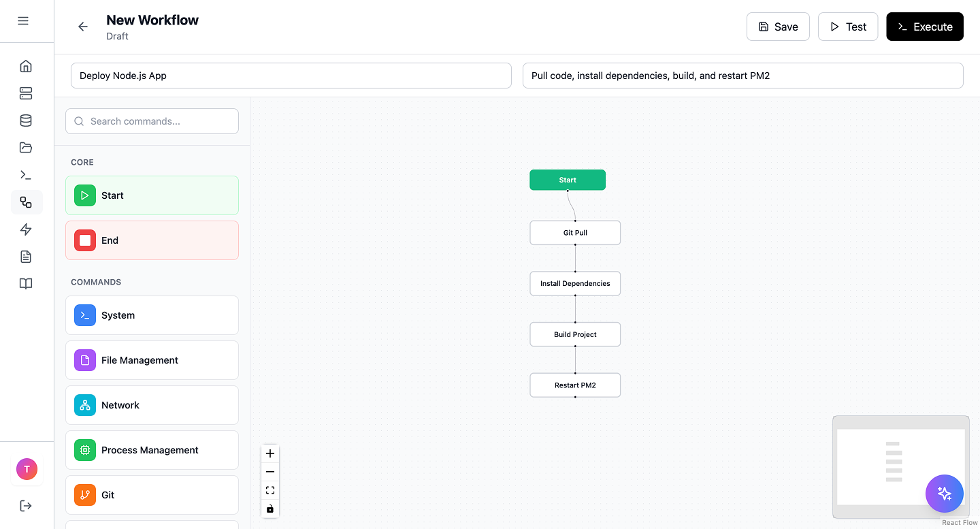
Task: Select the Servers icon in the sidebar
Action: (25, 93)
